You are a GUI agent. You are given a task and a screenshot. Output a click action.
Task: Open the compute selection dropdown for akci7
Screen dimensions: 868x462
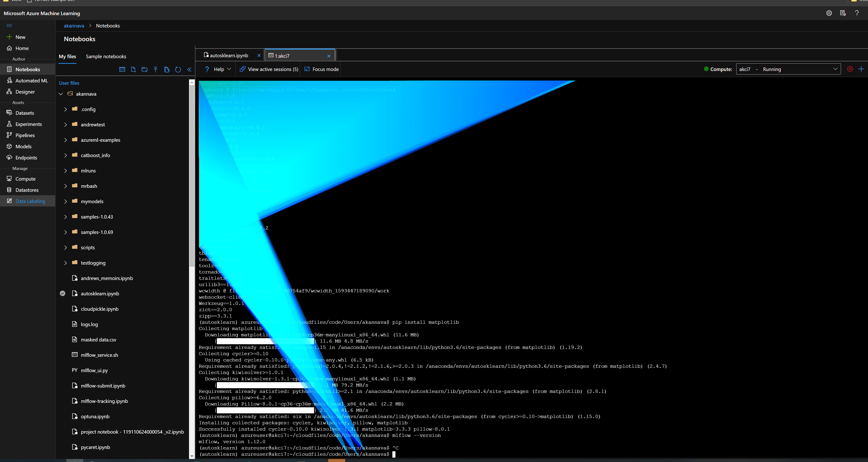coord(835,69)
